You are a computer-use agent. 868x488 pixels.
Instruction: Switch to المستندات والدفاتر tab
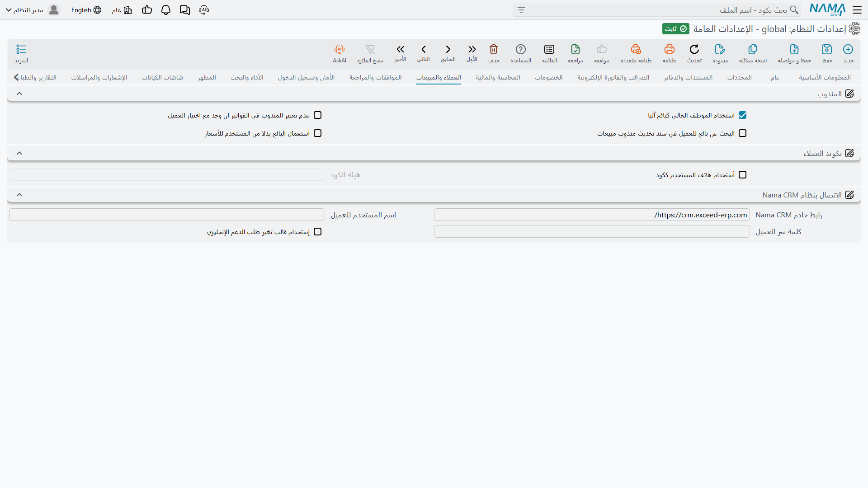tap(688, 77)
